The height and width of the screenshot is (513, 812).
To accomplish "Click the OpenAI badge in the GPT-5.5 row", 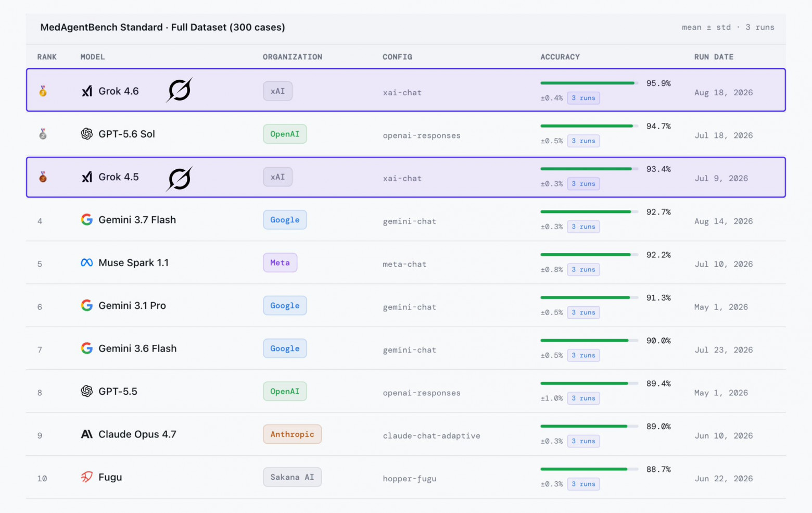I will pyautogui.click(x=285, y=391).
